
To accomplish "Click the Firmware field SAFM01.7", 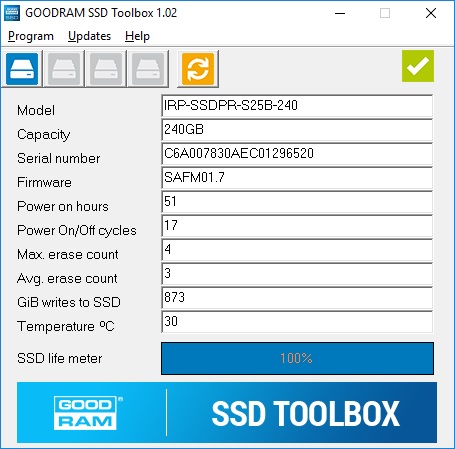I will tap(297, 178).
